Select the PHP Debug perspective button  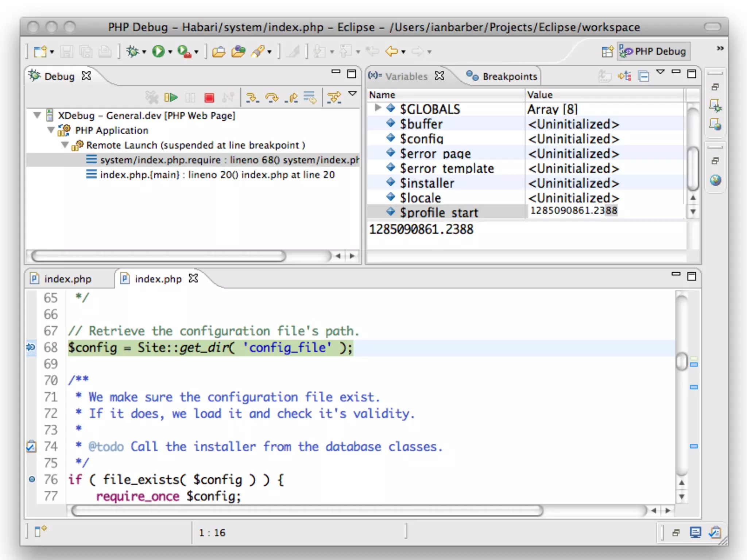[653, 51]
